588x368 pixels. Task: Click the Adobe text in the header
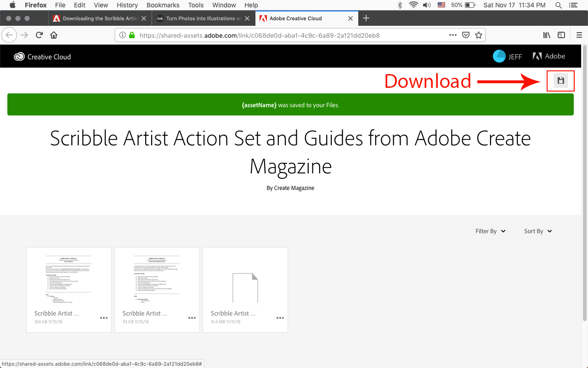click(555, 56)
